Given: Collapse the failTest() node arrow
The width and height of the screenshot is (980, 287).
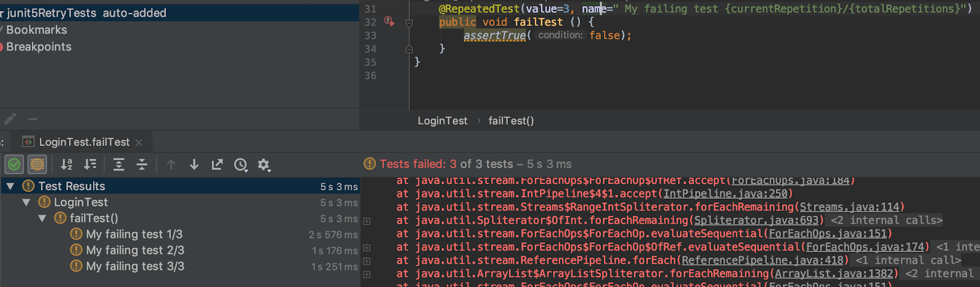Looking at the screenshot, I should pos(42,218).
